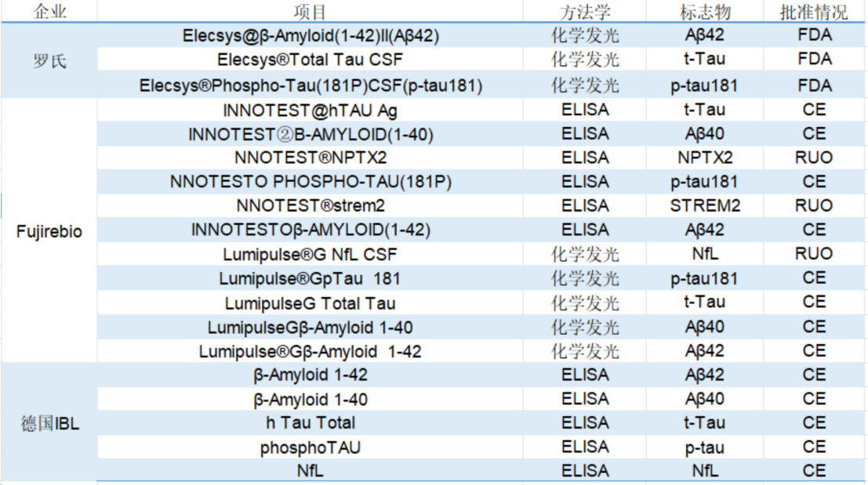
Task: Click Aβ40 marker in INNOTEST B-AMYLOID(1-40) row
Action: [x=705, y=134]
